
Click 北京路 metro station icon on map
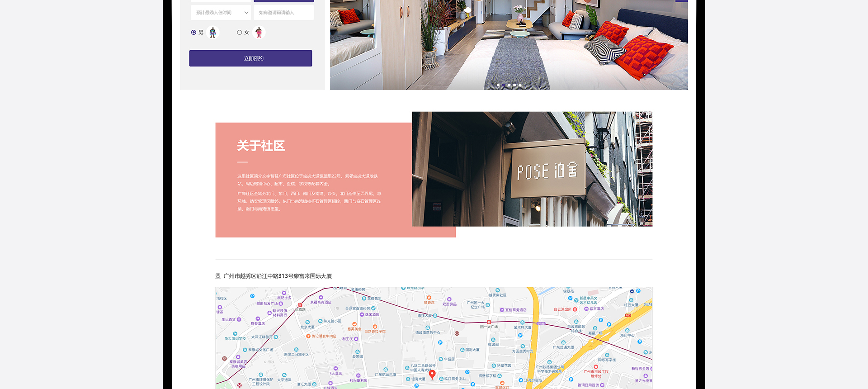click(x=300, y=305)
